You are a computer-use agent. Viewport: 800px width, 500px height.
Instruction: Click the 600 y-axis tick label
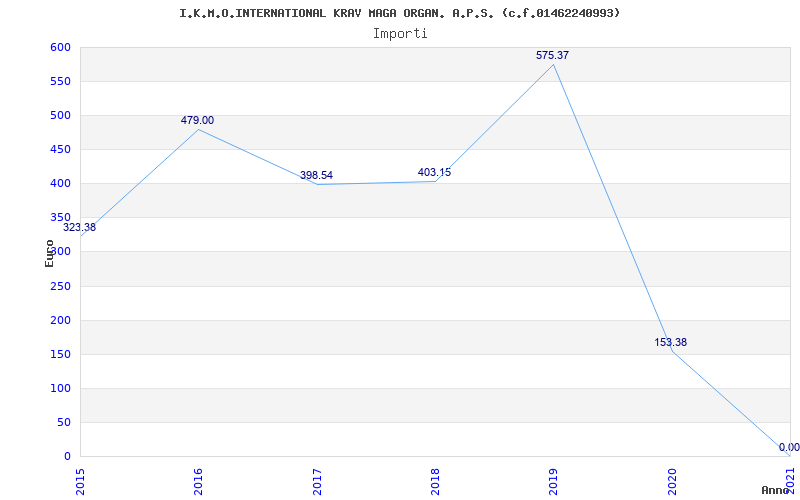click(x=60, y=47)
